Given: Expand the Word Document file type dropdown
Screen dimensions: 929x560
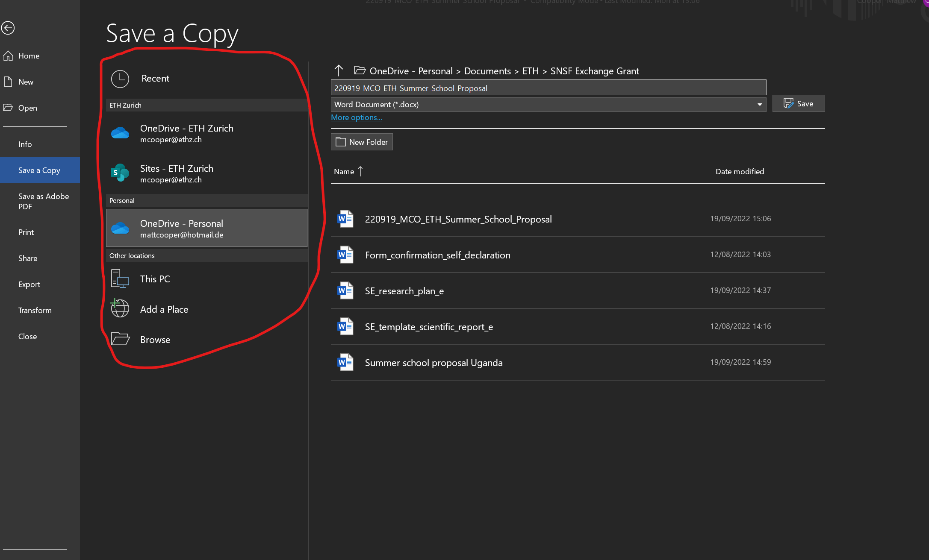Looking at the screenshot, I should tap(759, 105).
